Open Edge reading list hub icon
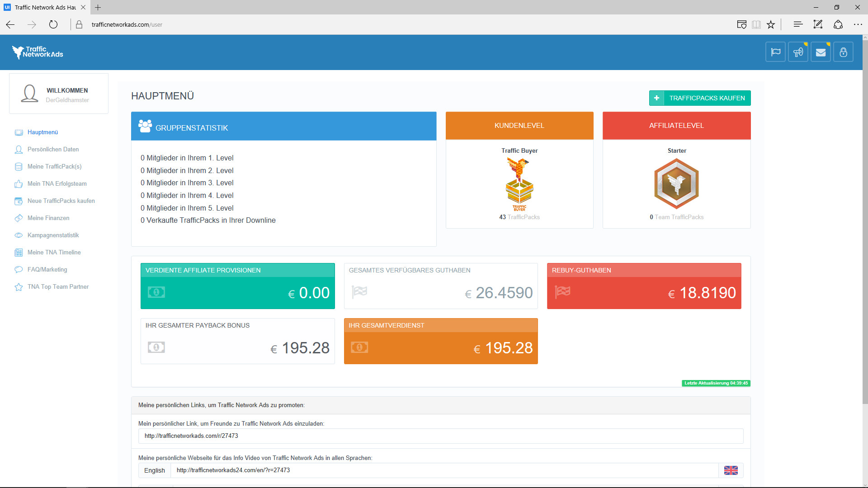The height and width of the screenshot is (488, 868). [x=798, y=25]
